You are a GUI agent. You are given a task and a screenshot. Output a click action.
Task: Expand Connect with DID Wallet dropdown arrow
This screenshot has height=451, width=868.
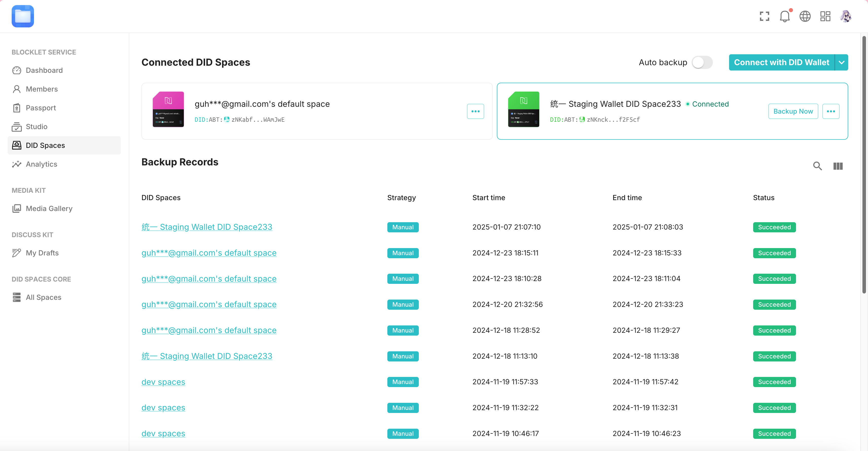[841, 62]
